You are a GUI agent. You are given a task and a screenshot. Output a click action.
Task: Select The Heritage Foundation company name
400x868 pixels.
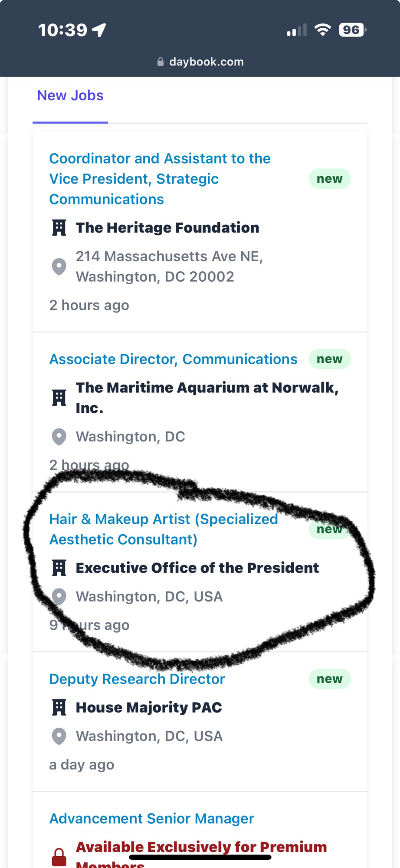(167, 228)
